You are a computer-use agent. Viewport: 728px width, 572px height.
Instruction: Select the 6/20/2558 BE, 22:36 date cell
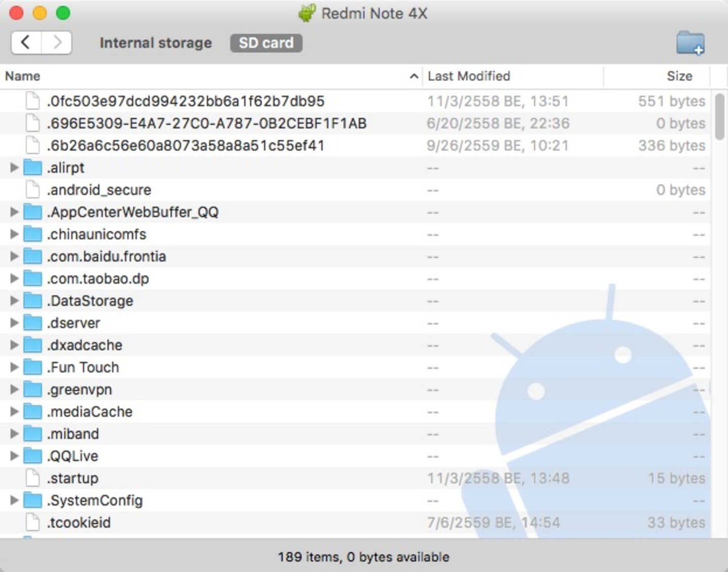point(498,123)
